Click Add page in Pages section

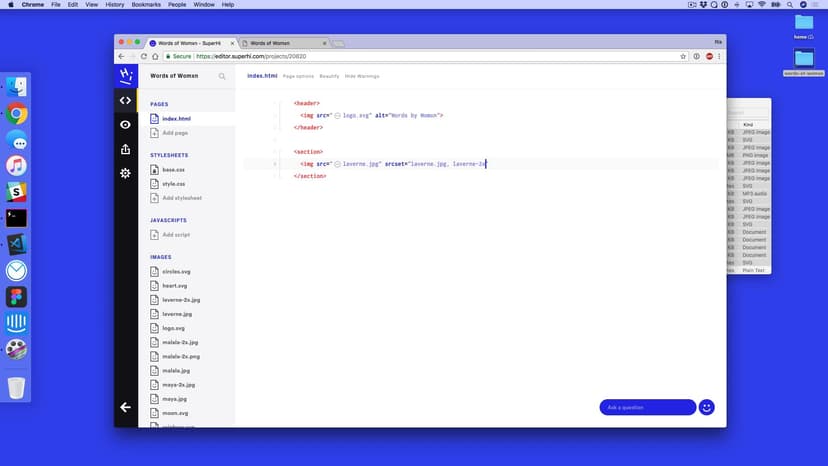(x=174, y=133)
